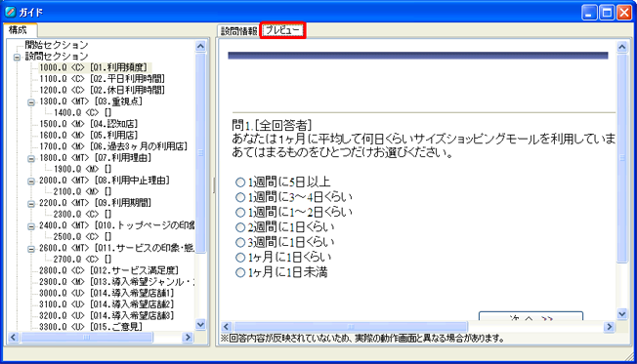Viewport: 637px width, 364px height.
Task: Collapse the 2400.0 [Q10.トップページの印象] node
Action: pos(31,226)
